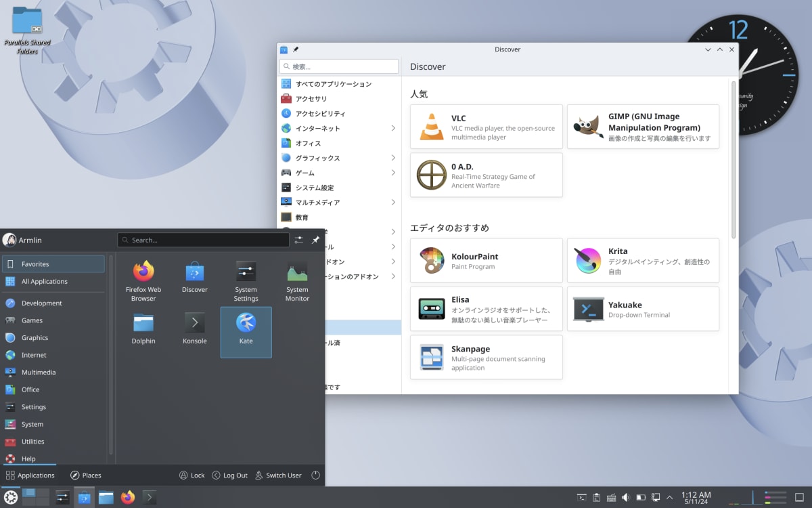Image resolution: width=812 pixels, height=508 pixels.
Task: Open the Multimedia category in launcher
Action: 53,373
